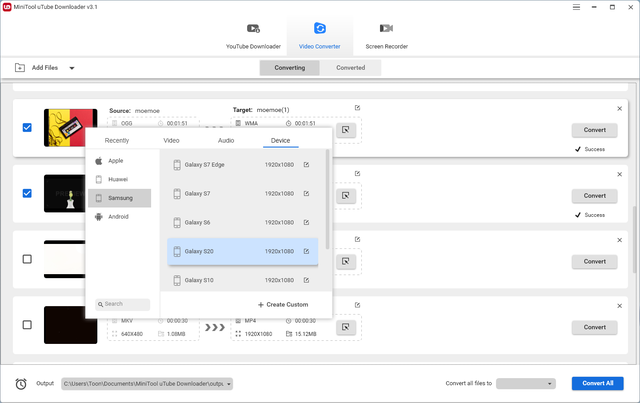Open the Convert all files to dropdown
This screenshot has width=640, height=403.
click(526, 383)
